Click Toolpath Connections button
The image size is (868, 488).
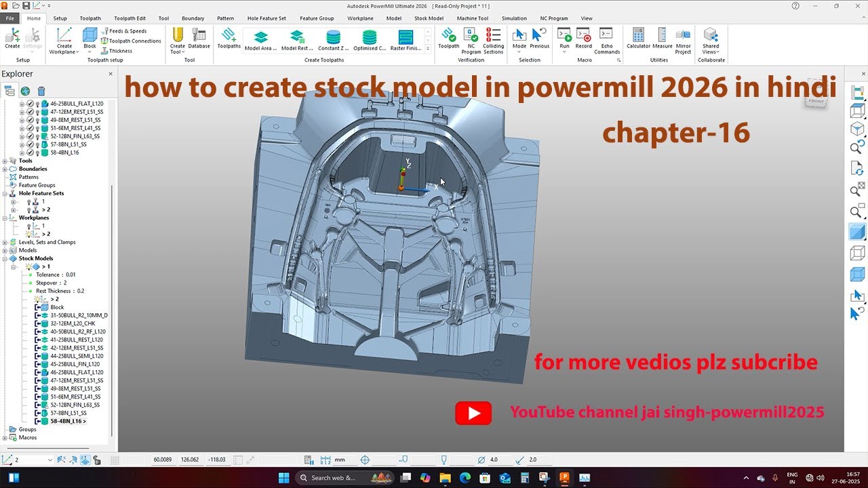click(131, 41)
